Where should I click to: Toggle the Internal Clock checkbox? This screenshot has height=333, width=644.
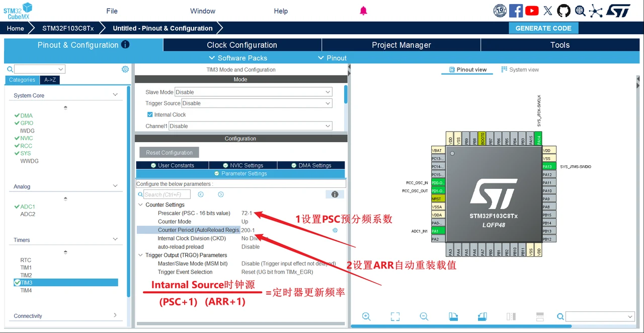pos(150,115)
